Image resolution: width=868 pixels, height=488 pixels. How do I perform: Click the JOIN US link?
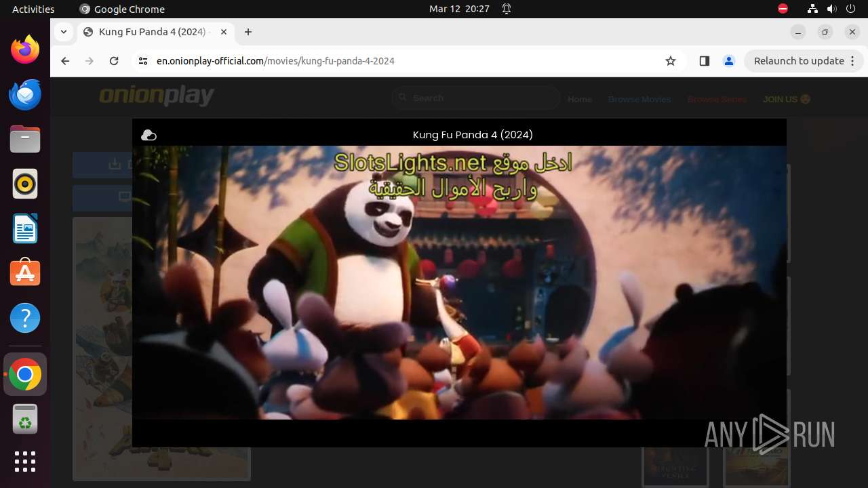tap(787, 99)
